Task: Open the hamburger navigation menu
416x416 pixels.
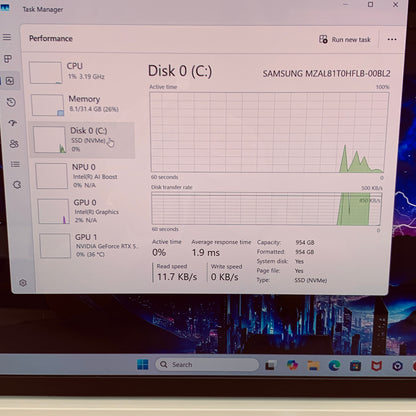Action: coord(7,37)
